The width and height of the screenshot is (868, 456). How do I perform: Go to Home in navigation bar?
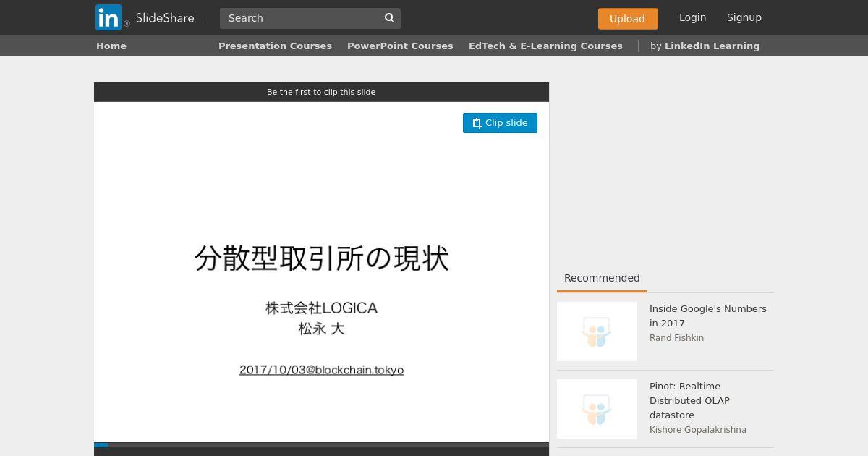pos(111,46)
